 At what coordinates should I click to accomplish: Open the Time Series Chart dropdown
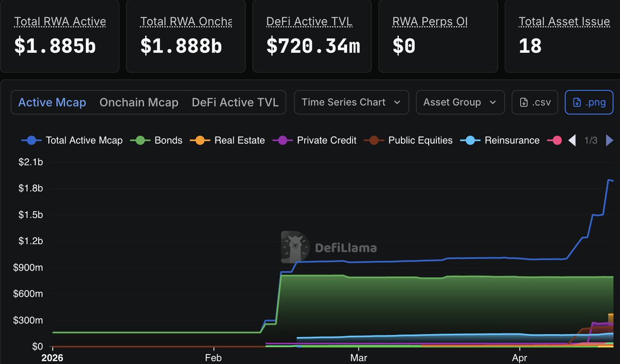351,102
